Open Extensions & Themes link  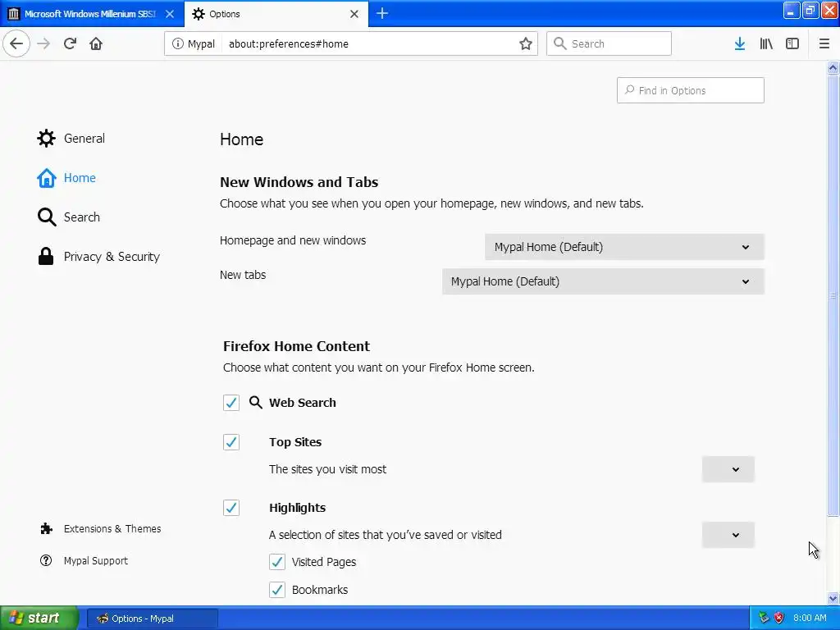(x=101, y=529)
